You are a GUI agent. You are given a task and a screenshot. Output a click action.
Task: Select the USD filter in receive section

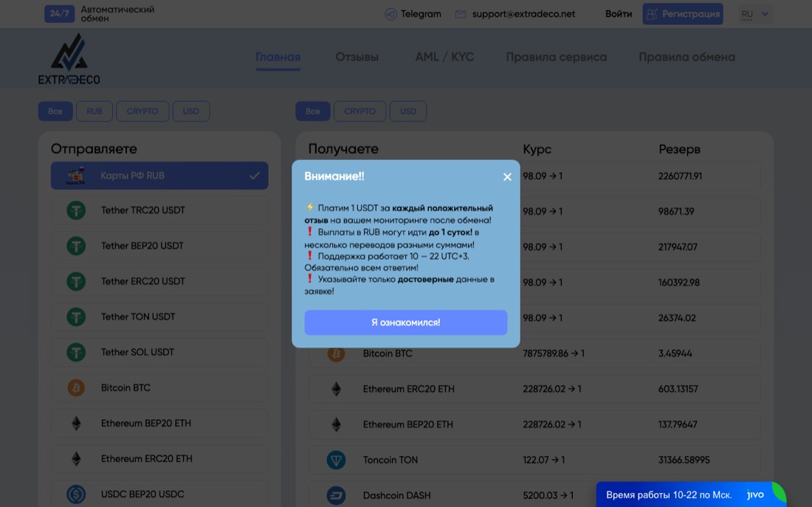click(408, 111)
